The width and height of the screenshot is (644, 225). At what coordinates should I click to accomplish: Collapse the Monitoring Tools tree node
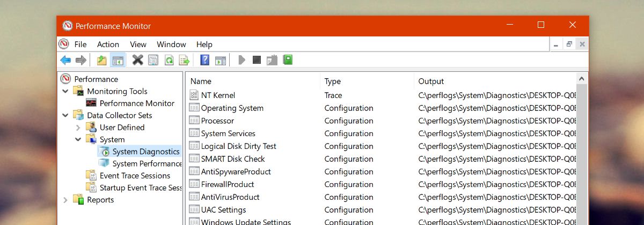65,91
